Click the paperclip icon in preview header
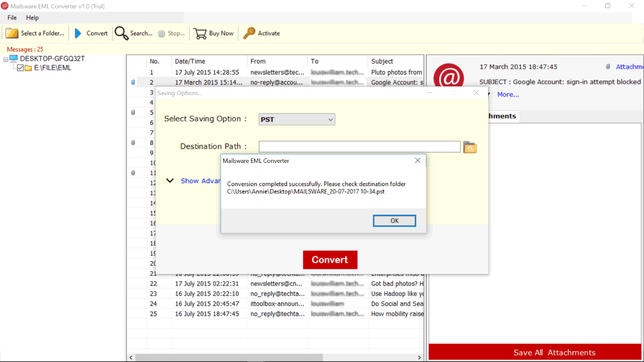The height and width of the screenshot is (362, 644). click(608, 67)
